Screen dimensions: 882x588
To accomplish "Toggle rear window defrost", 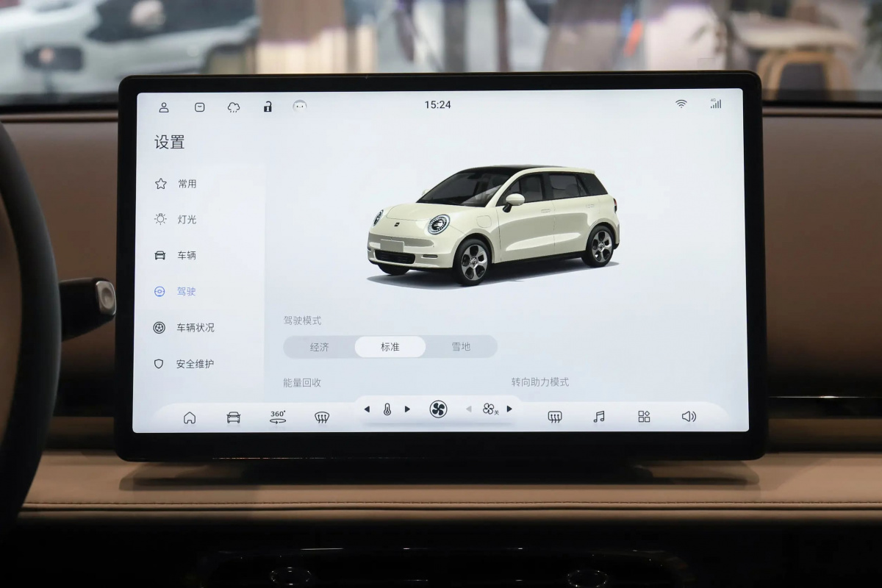I will (x=555, y=417).
